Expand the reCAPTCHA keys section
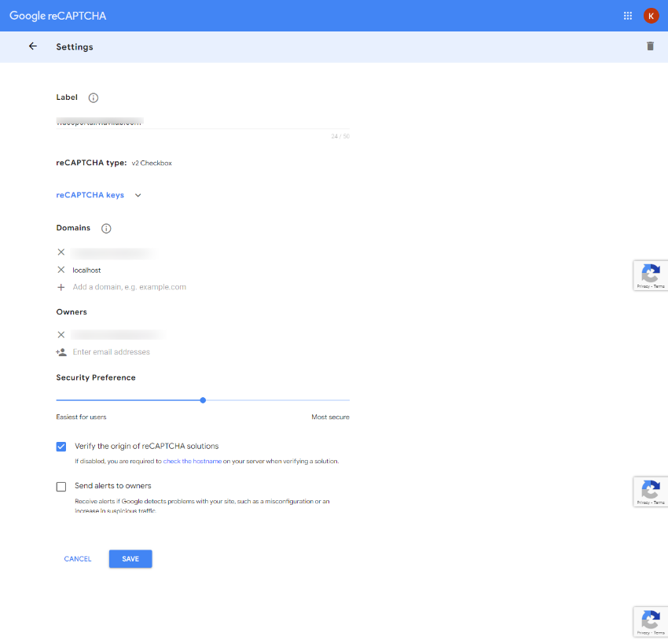668x644 pixels. 90,195
